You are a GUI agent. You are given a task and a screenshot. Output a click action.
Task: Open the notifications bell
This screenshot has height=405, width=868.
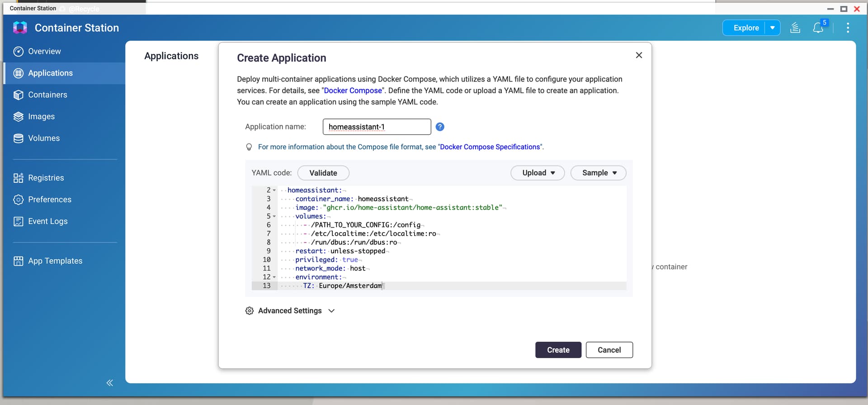[818, 28]
